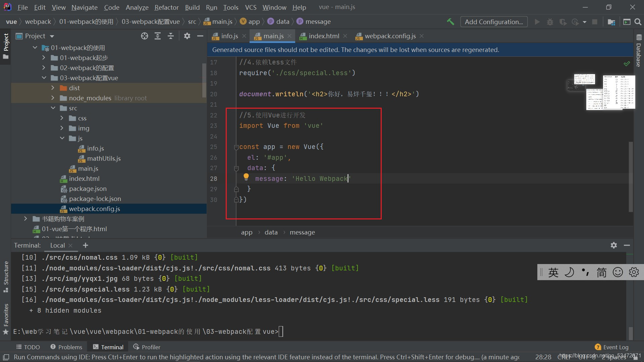Click Add Configuration button
Screen dimensions: 644x362
pyautogui.click(x=494, y=22)
